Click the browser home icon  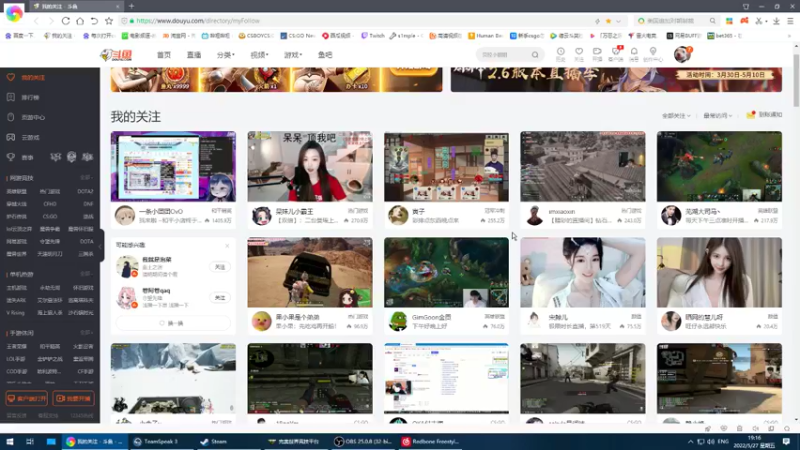tap(80, 21)
